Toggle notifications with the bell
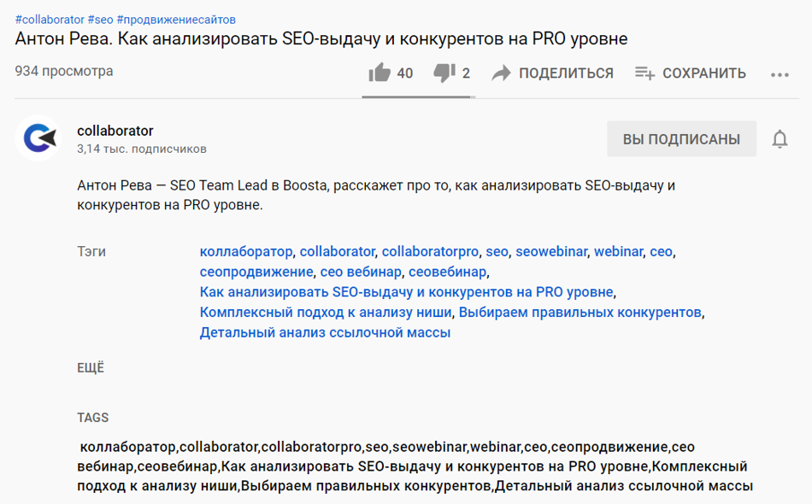The width and height of the screenshot is (812, 504). (x=780, y=138)
